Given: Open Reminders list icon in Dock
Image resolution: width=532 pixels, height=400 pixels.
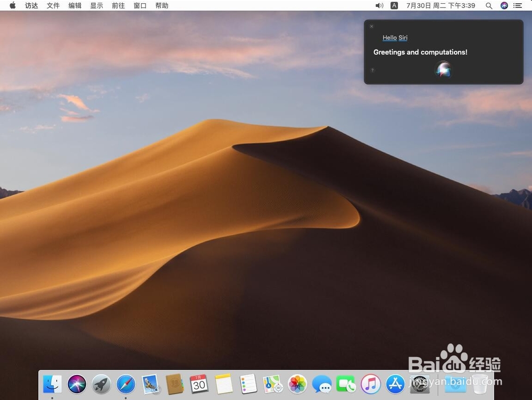Looking at the screenshot, I should (248, 384).
